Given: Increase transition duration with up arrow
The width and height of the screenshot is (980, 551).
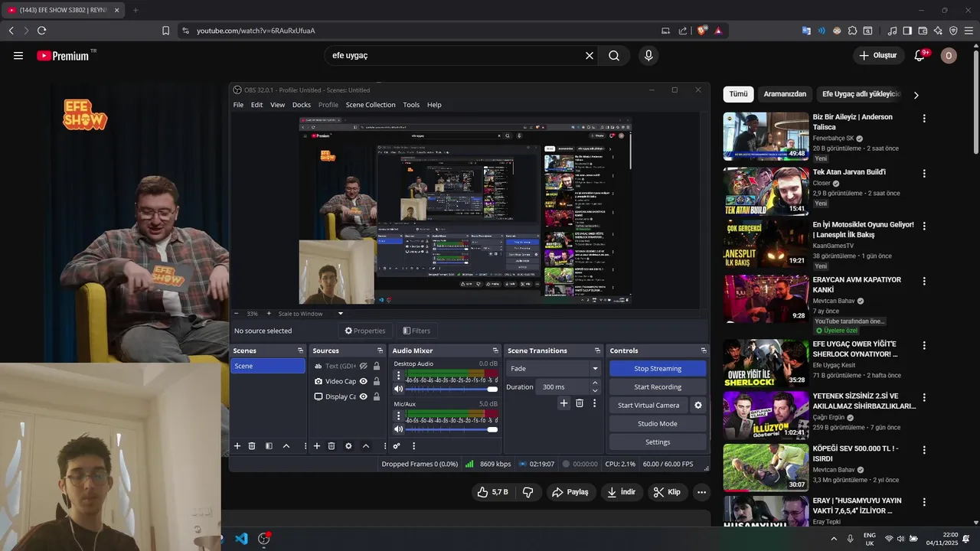Looking at the screenshot, I should click(x=595, y=383).
